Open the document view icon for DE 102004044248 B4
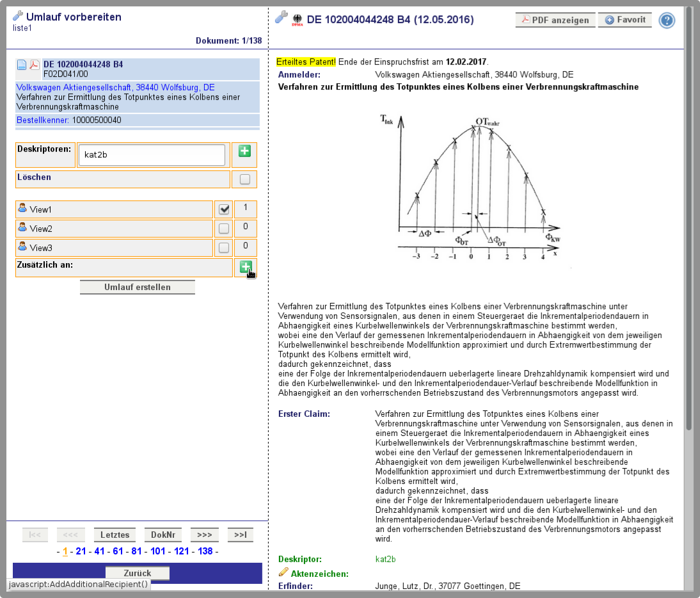Viewport: 700px width, 598px height. pyautogui.click(x=21, y=65)
